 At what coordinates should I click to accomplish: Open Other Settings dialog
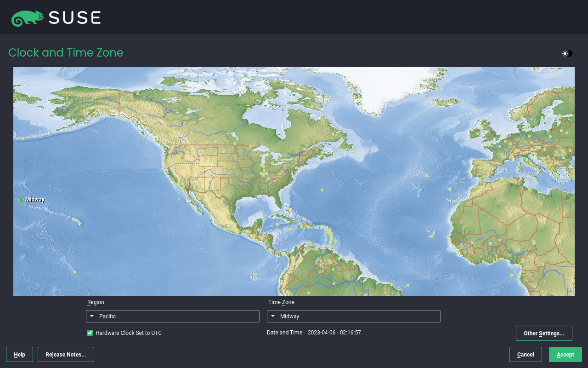pos(544,333)
